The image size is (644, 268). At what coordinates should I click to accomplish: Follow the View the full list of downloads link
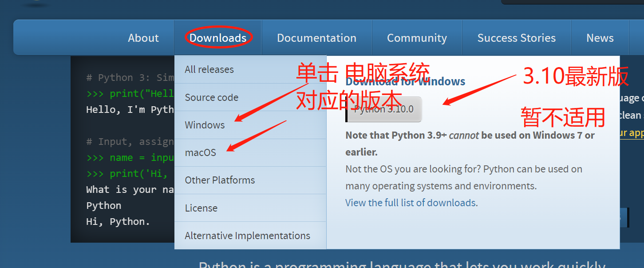click(411, 203)
